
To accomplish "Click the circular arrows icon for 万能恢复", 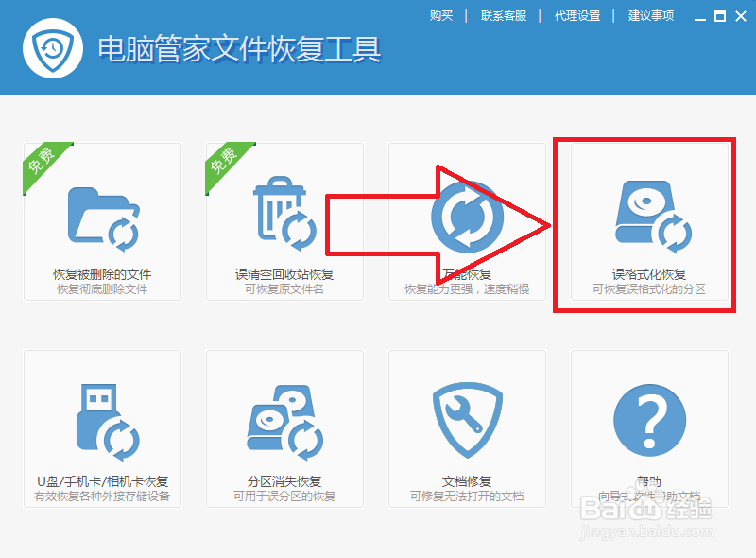I will tap(467, 217).
